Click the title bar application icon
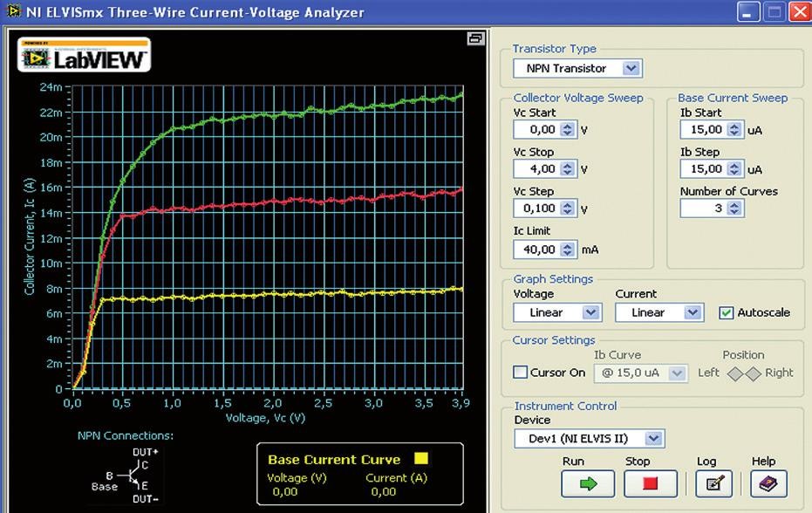The width and height of the screenshot is (812, 513). (12, 10)
